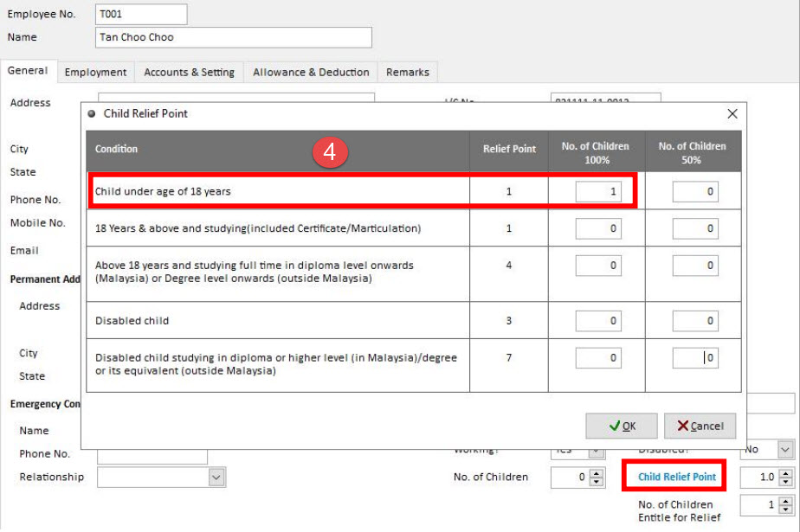Decrease No. of Children spinner value

[596, 481]
